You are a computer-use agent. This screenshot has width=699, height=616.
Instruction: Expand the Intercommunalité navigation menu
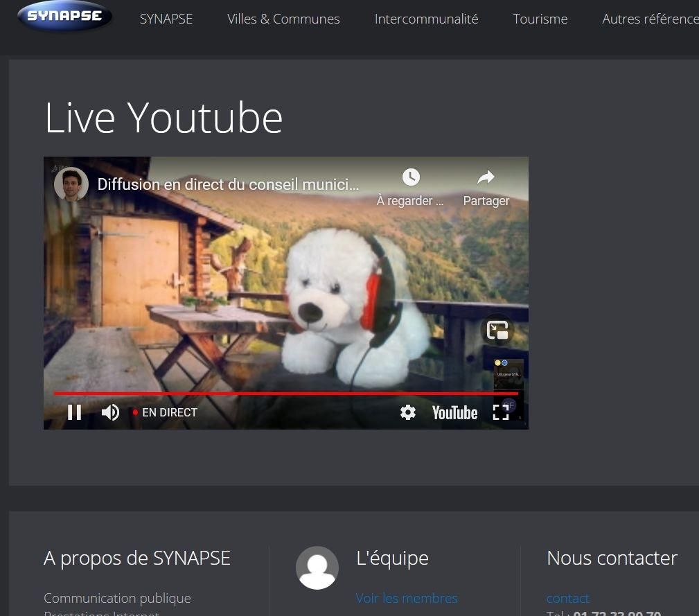coord(426,19)
